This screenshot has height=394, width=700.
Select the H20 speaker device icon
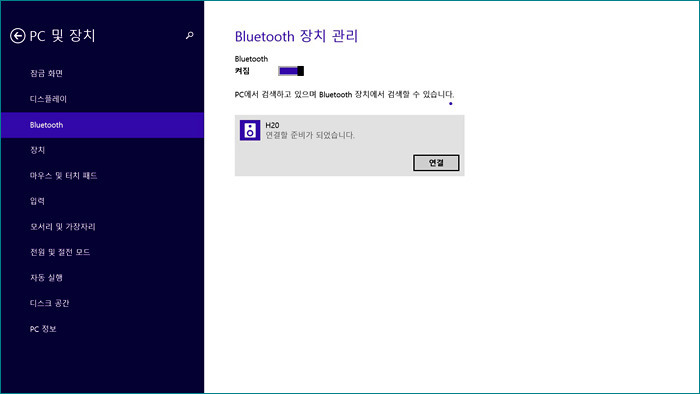coord(250,130)
